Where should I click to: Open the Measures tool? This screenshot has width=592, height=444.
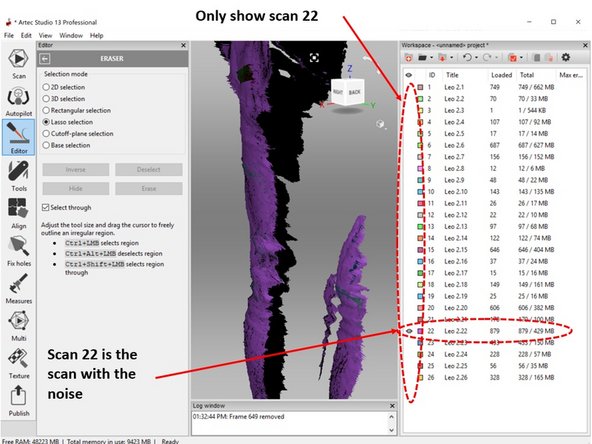18,288
